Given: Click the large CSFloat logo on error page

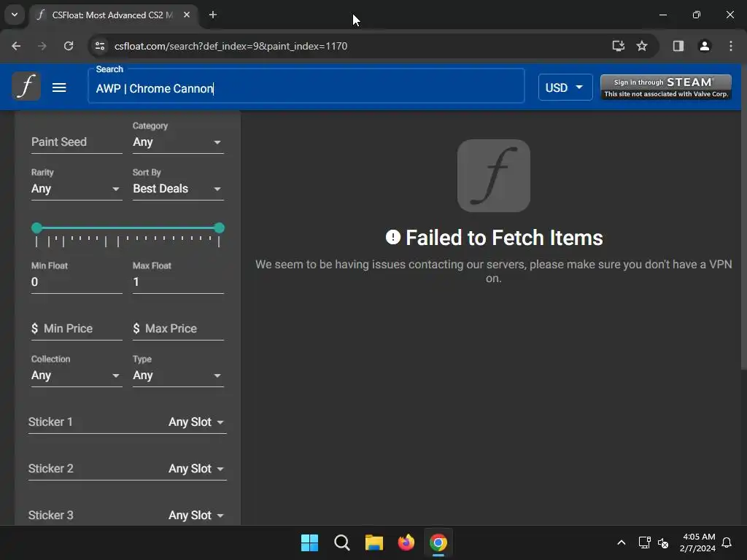Looking at the screenshot, I should [494, 176].
